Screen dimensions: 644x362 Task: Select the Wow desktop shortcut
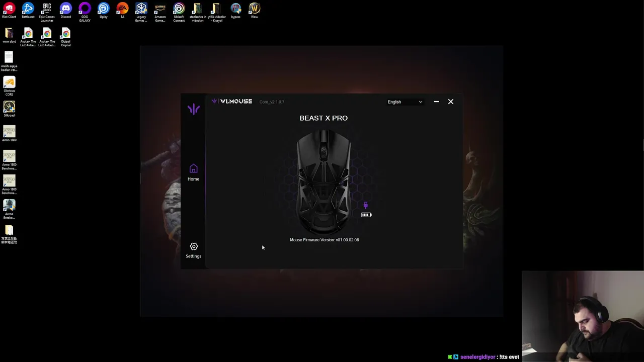pyautogui.click(x=255, y=11)
